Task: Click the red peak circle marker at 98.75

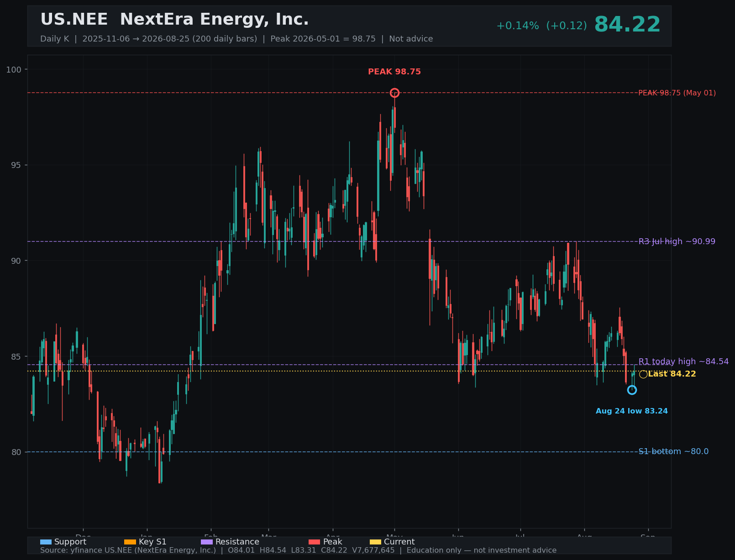Action: (394, 93)
